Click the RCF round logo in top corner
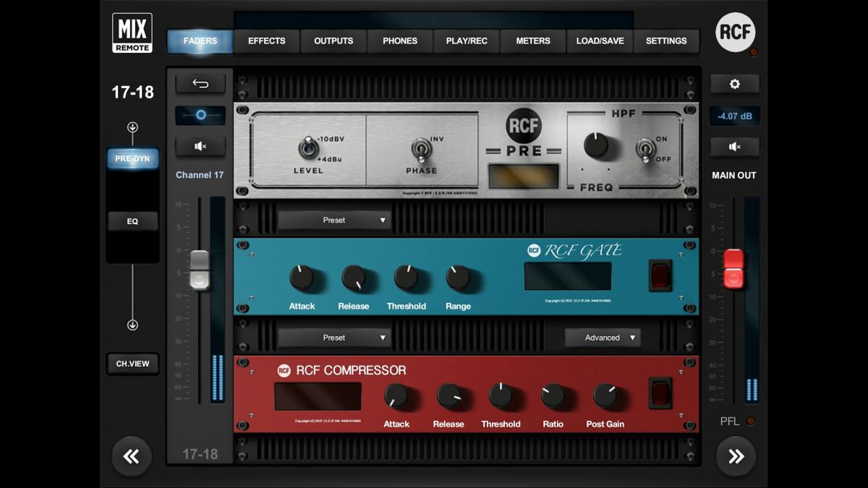 pos(736,32)
